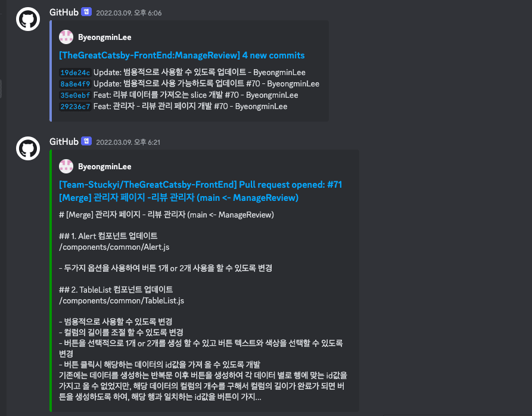Click GitHub bot avatar on 6:21 message

point(28,148)
